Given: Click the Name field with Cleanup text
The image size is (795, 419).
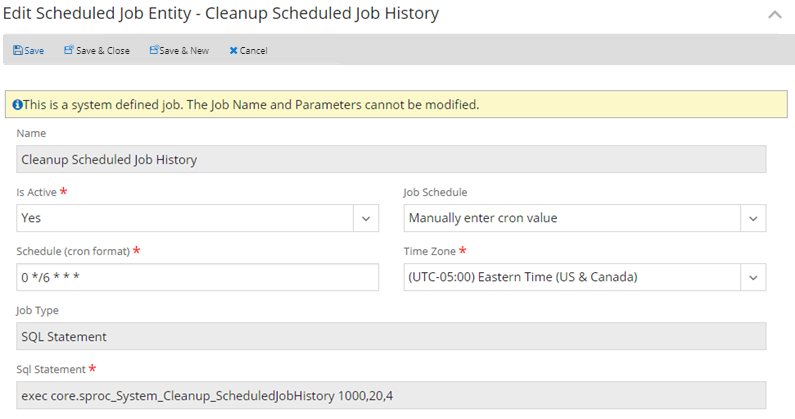Looking at the screenshot, I should (391, 159).
